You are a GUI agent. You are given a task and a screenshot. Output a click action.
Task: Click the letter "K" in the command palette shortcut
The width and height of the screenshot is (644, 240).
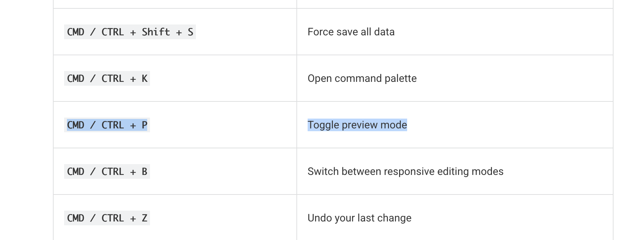click(144, 79)
